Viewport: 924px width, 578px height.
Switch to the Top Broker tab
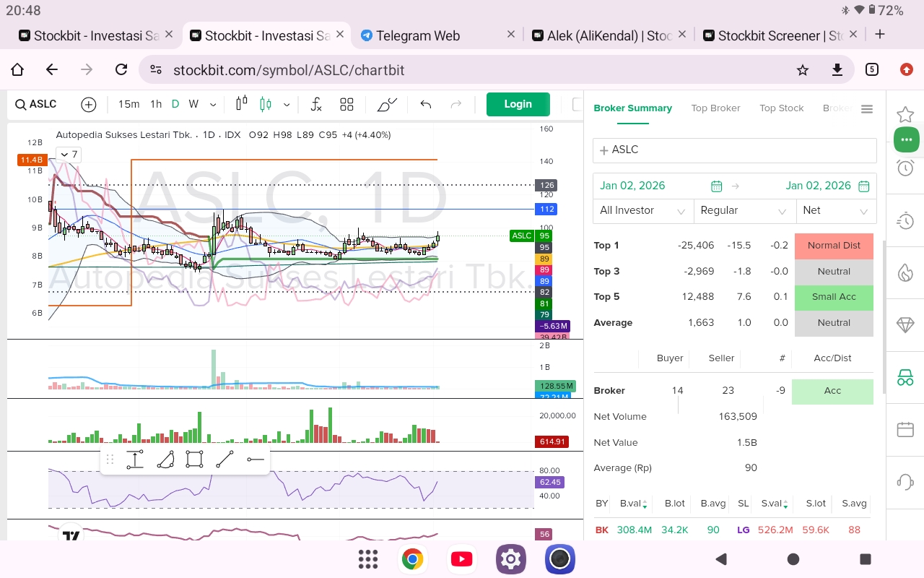(715, 108)
